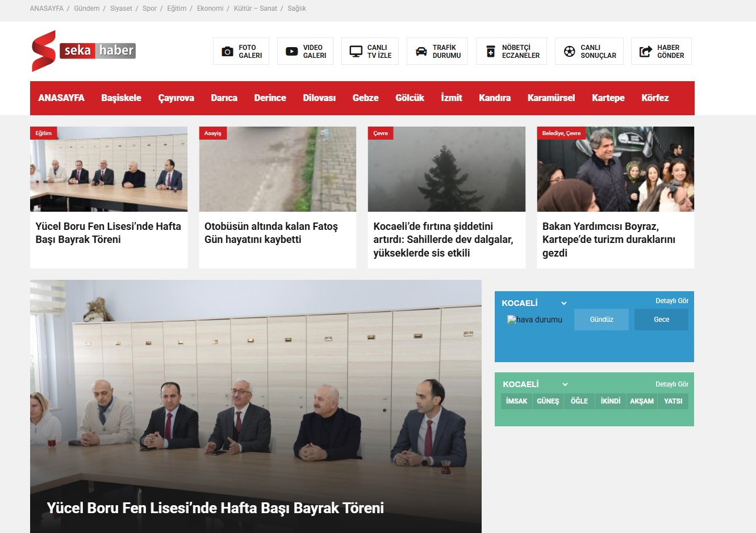Click the Nöbetçi Eczaneler pharmacy icon

tap(488, 51)
